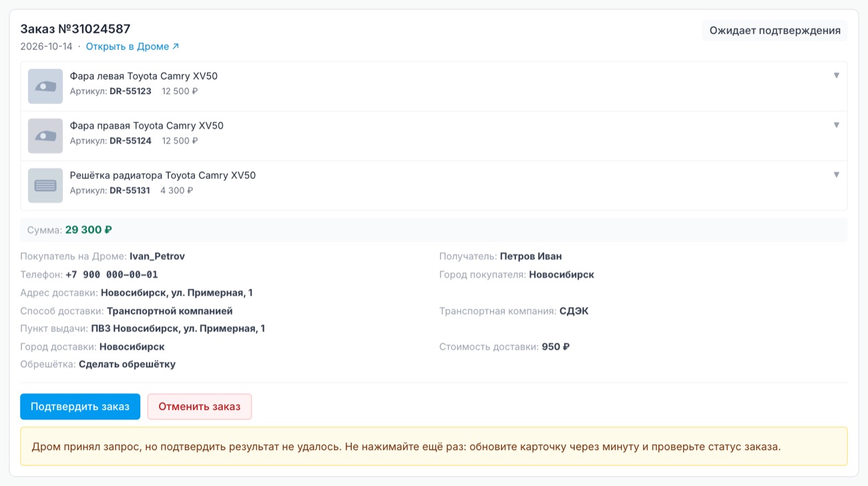Screen dimensions: 868x486
Task: Expand the Решётка радиатора item row
Action: [x=836, y=175]
